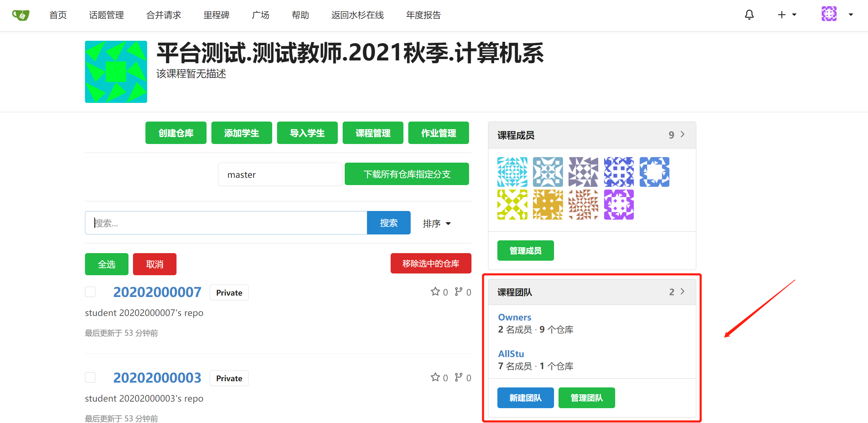Click Private label of repo 20202000003
This screenshot has height=423, width=868.
click(x=229, y=378)
